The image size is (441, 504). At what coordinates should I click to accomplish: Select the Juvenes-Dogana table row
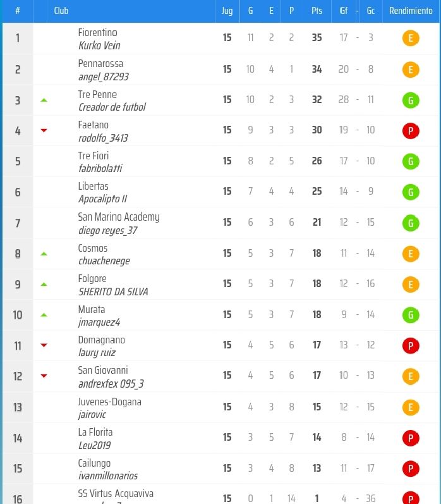(220, 407)
